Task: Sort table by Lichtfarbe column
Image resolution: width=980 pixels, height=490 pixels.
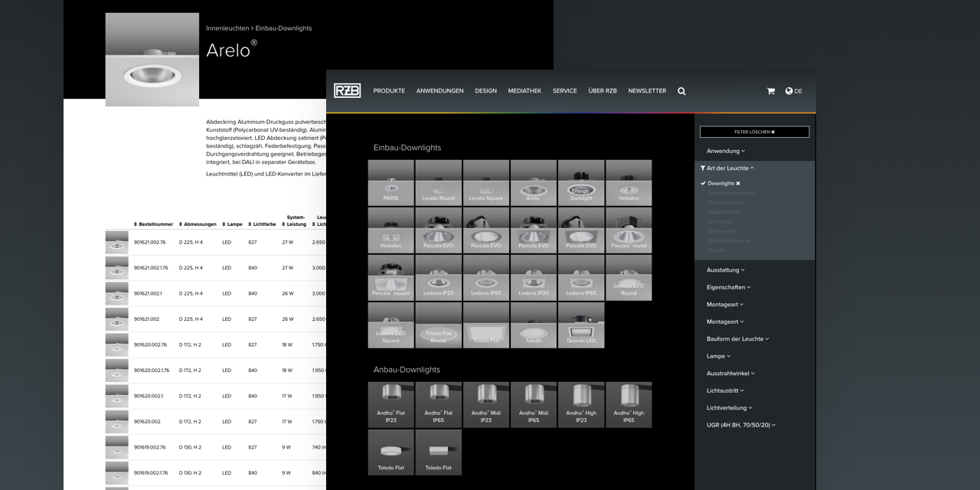Action: 262,224
